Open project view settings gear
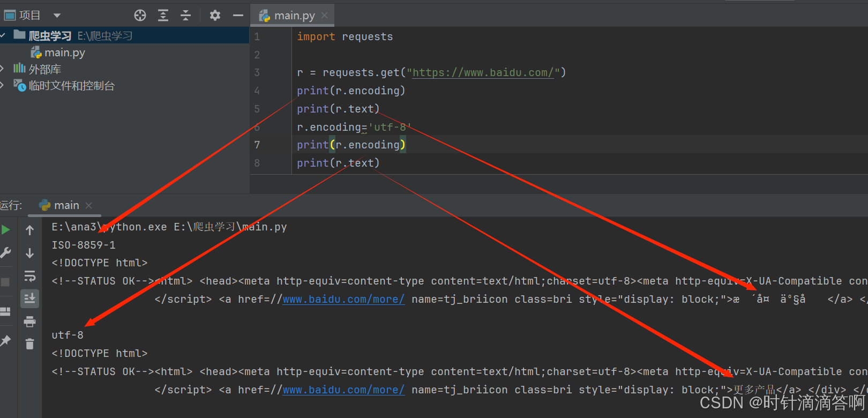Screen dimensions: 868x418 (x=215, y=16)
